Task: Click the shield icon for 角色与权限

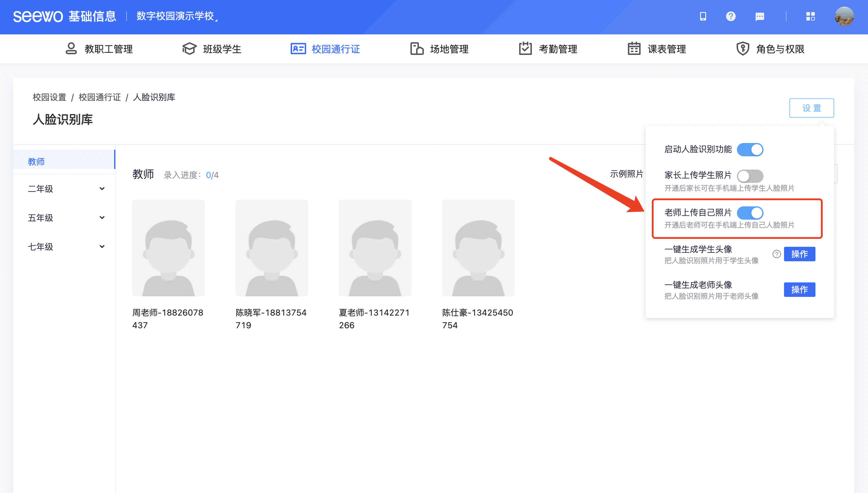Action: click(x=743, y=49)
